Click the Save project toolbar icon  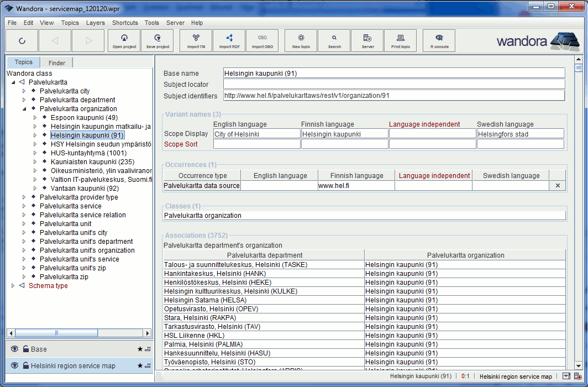click(x=158, y=40)
